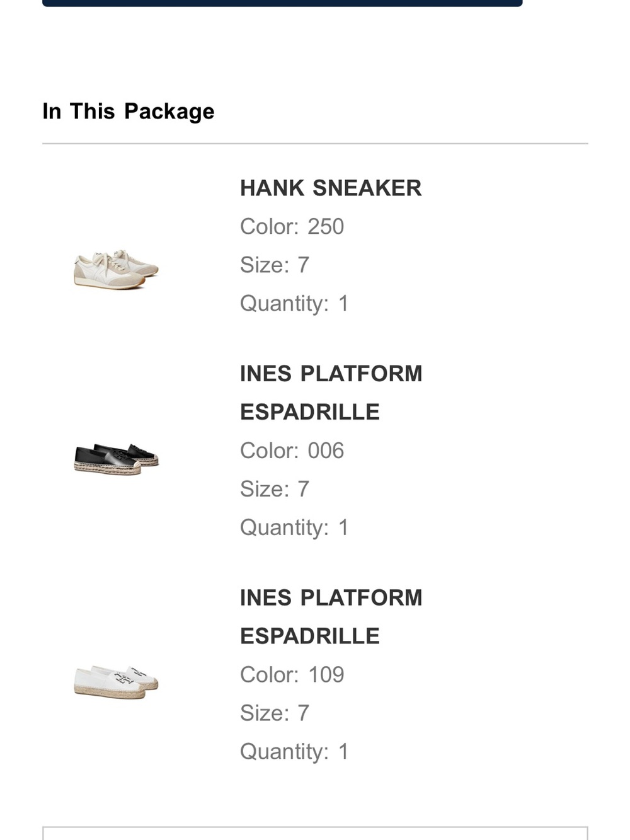This screenshot has width=630, height=840.
Task: Click the In This Package heading
Action: pyautogui.click(x=129, y=112)
